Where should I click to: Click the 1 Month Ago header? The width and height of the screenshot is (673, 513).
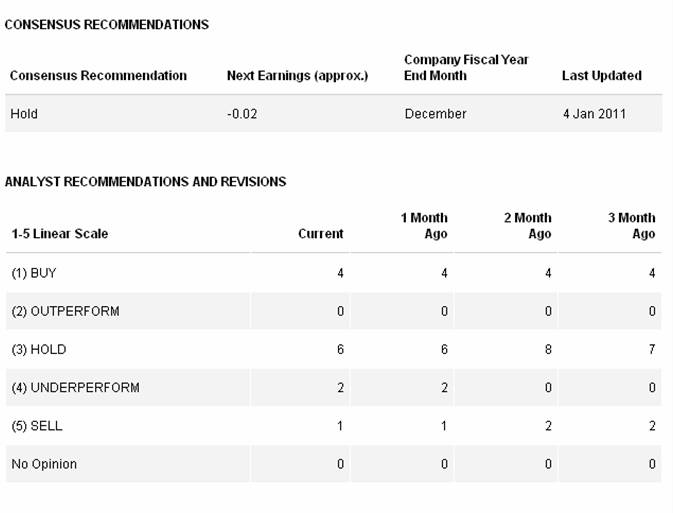(424, 226)
